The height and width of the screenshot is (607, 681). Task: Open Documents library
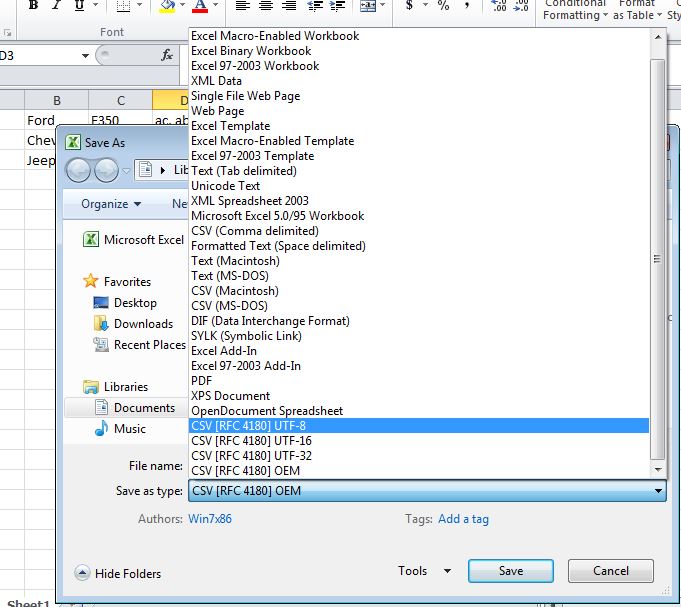click(126, 408)
